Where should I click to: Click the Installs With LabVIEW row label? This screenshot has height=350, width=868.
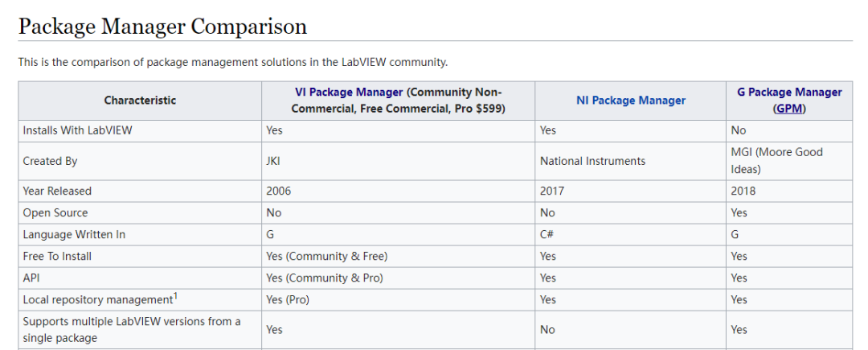pos(77,130)
